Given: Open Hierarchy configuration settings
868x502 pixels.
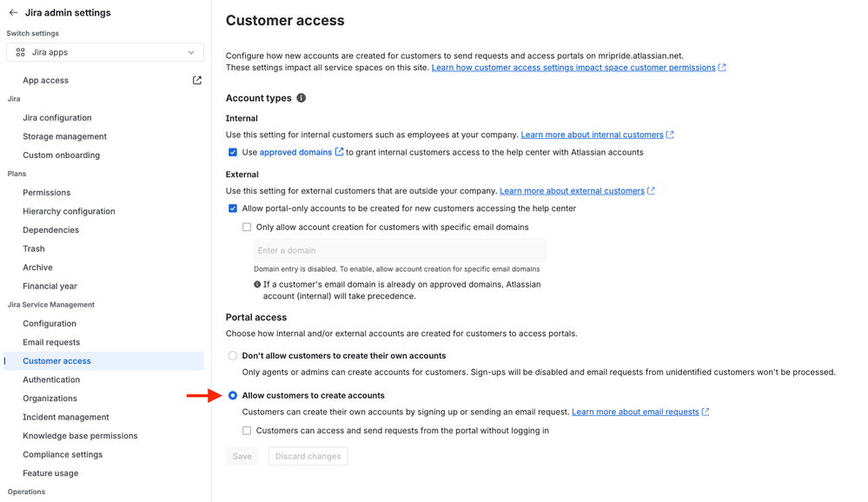Looking at the screenshot, I should pyautogui.click(x=69, y=211).
